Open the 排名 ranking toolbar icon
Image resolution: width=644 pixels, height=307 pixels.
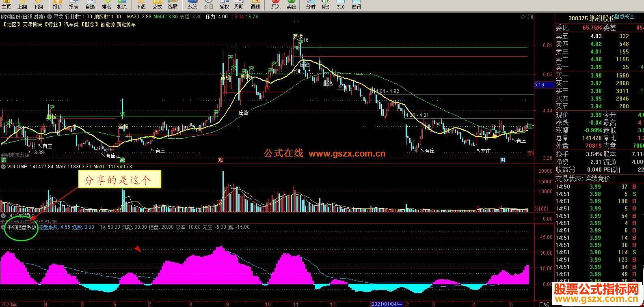tap(106, 5)
